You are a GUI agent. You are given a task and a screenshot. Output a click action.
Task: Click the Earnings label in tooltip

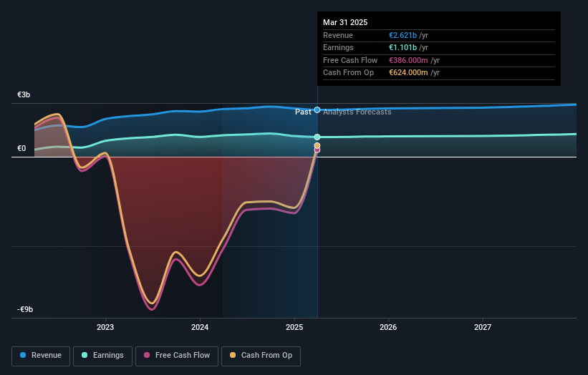click(x=338, y=47)
